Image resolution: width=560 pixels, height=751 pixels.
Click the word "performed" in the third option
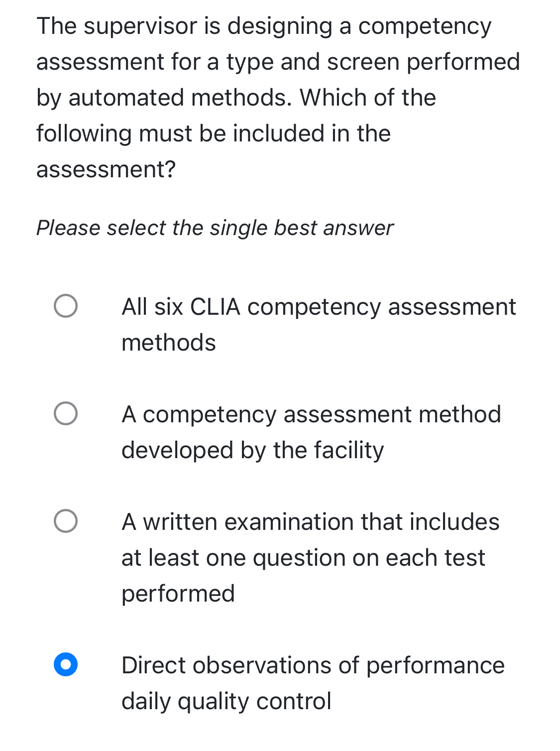[x=178, y=593]
